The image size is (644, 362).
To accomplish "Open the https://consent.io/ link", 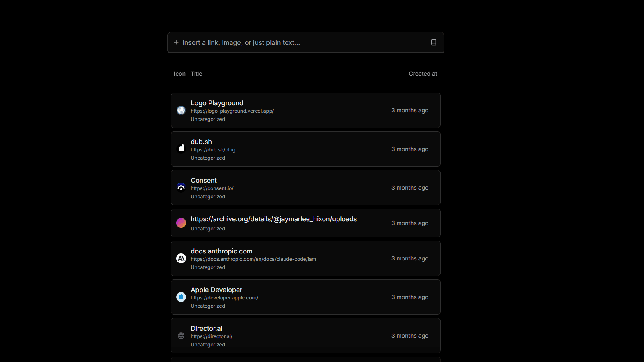I will 212,188.
